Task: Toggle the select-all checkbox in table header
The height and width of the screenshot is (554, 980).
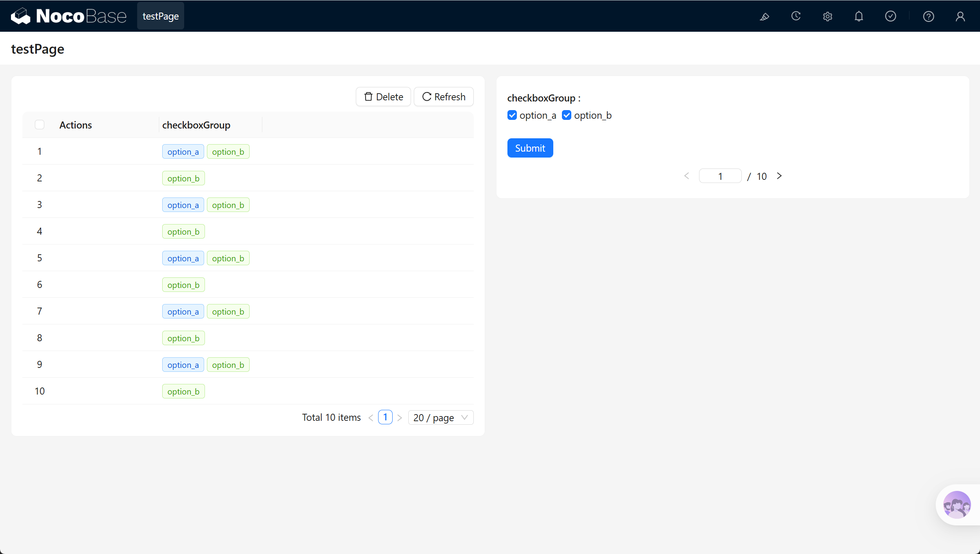Action: (40, 125)
